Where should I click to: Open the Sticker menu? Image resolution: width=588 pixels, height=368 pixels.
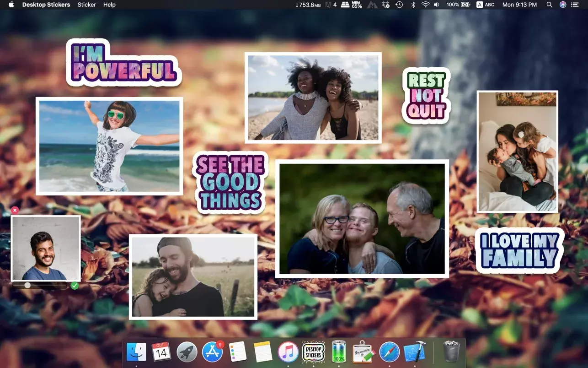pyautogui.click(x=86, y=5)
